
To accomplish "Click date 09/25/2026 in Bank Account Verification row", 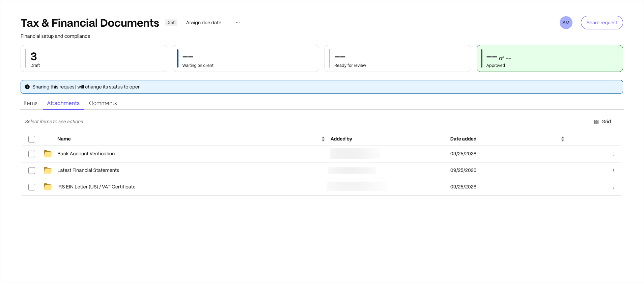I will pyautogui.click(x=463, y=154).
